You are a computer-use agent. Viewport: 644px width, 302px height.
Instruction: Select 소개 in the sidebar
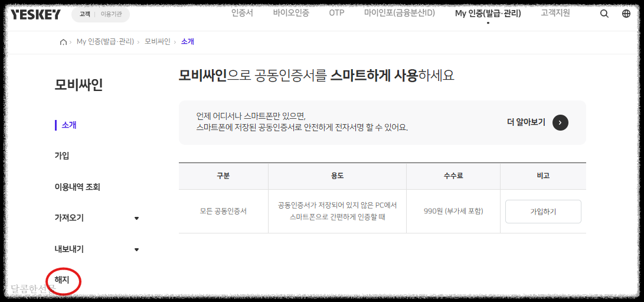[x=69, y=125]
